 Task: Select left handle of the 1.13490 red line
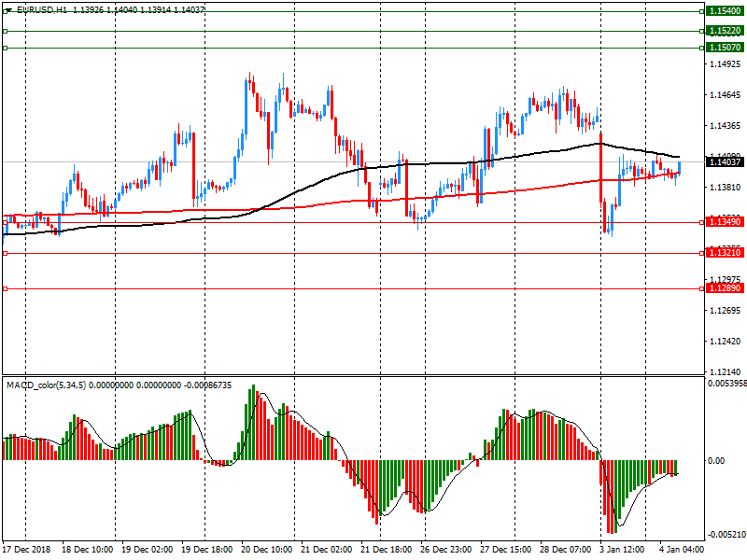tap(6, 222)
